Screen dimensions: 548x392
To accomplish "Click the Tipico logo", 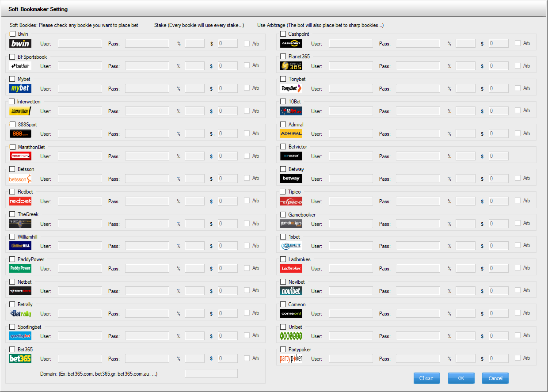I will point(291,201).
